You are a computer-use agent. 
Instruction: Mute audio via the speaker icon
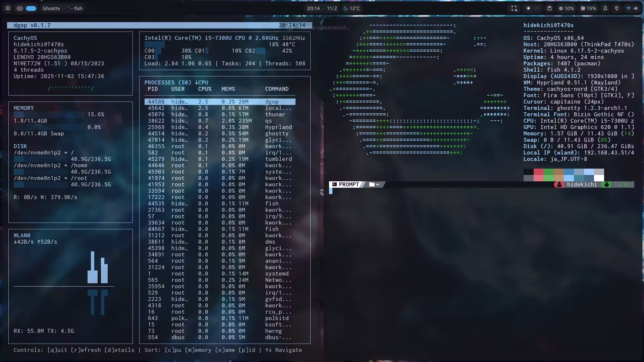click(636, 8)
